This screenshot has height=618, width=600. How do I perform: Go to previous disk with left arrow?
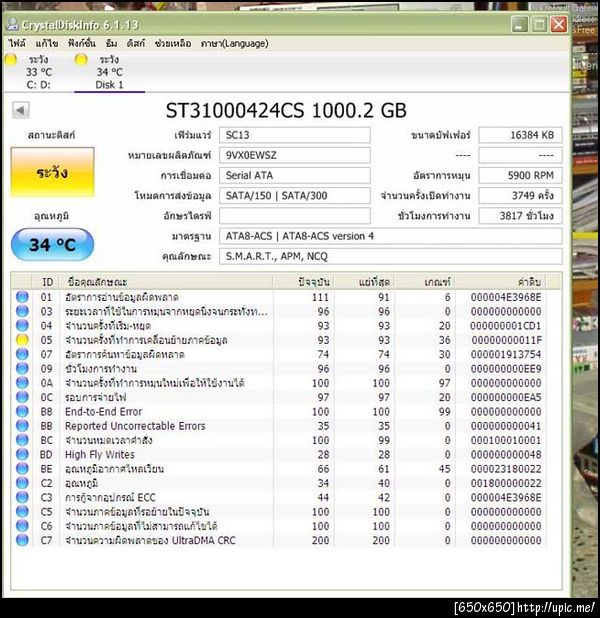[21, 110]
